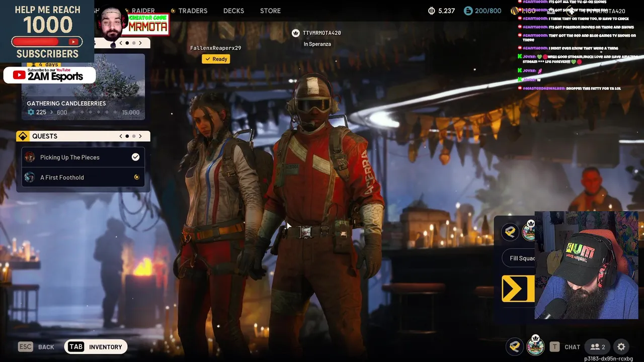644x362 pixels.
Task: Click the TAB key icon
Action: coord(76,347)
